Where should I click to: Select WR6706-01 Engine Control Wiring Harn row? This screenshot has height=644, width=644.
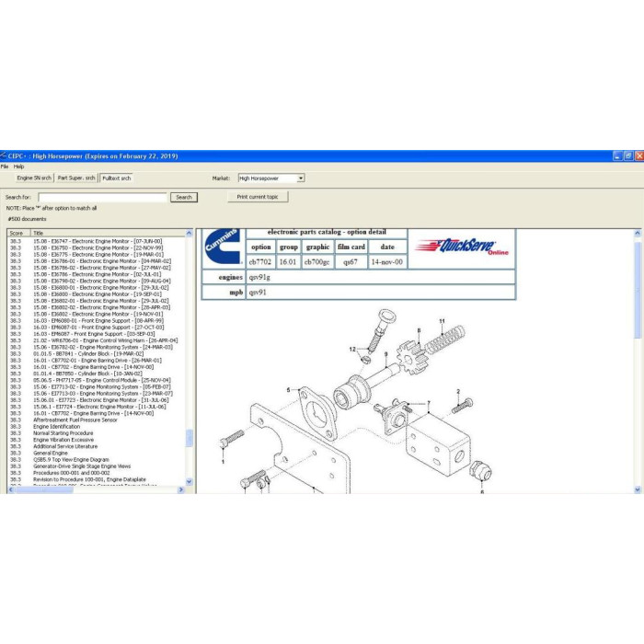pos(105,340)
